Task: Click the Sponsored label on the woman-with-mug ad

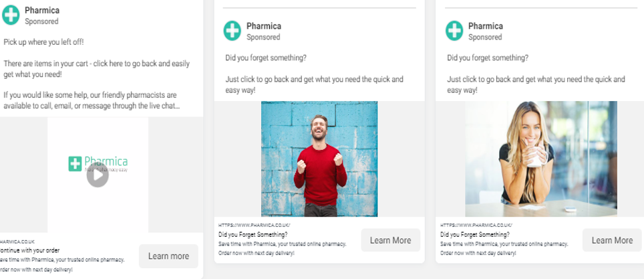Action: [x=485, y=37]
